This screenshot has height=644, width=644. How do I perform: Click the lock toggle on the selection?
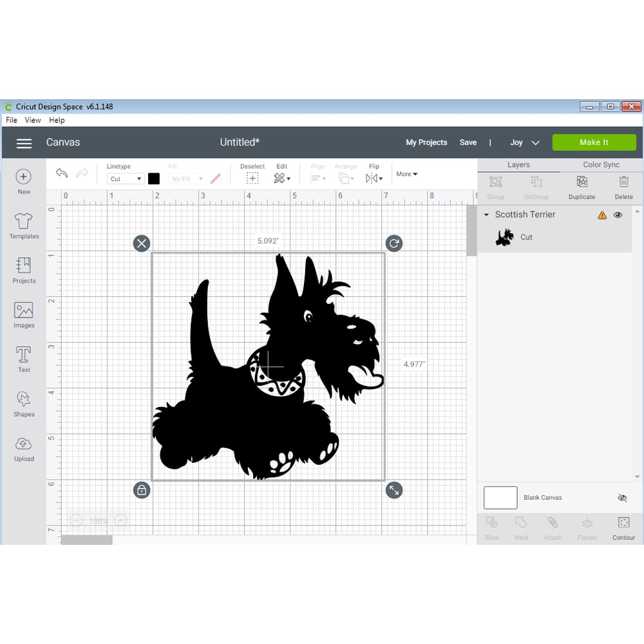click(x=142, y=490)
